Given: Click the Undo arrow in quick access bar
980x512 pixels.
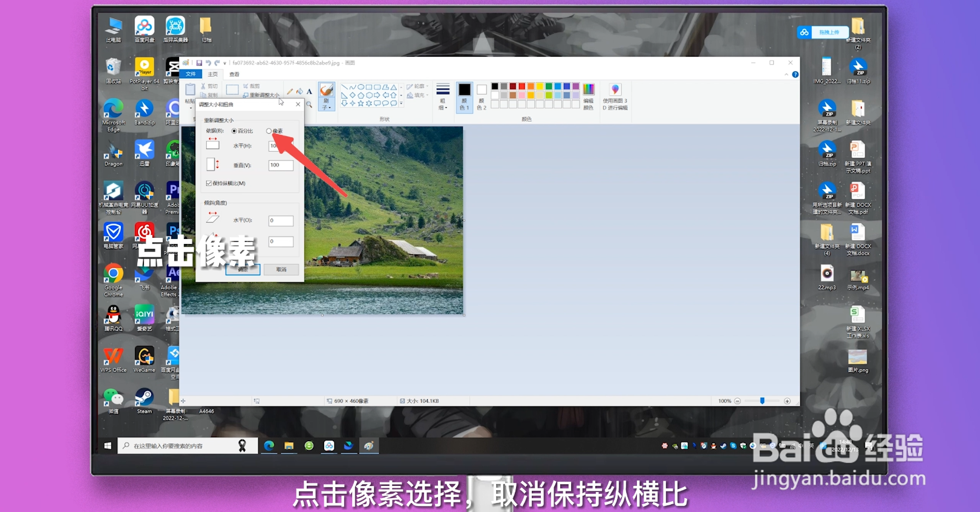Looking at the screenshot, I should pyautogui.click(x=208, y=63).
